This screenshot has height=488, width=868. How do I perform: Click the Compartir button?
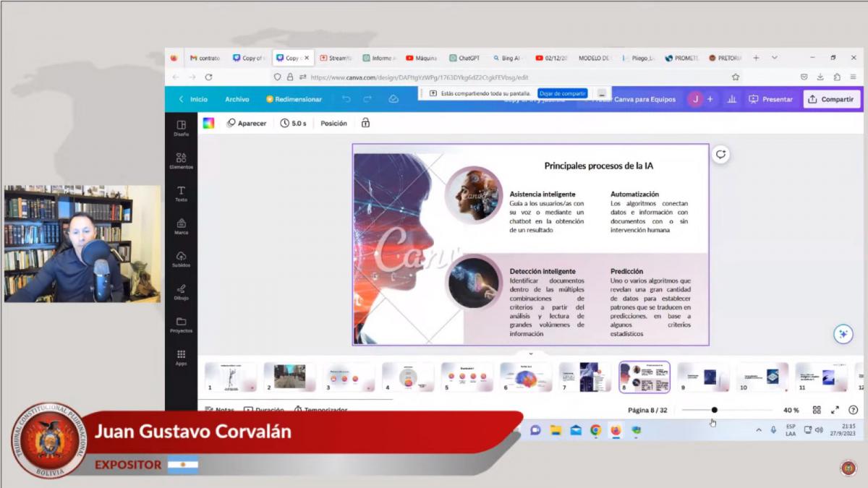pyautogui.click(x=831, y=99)
